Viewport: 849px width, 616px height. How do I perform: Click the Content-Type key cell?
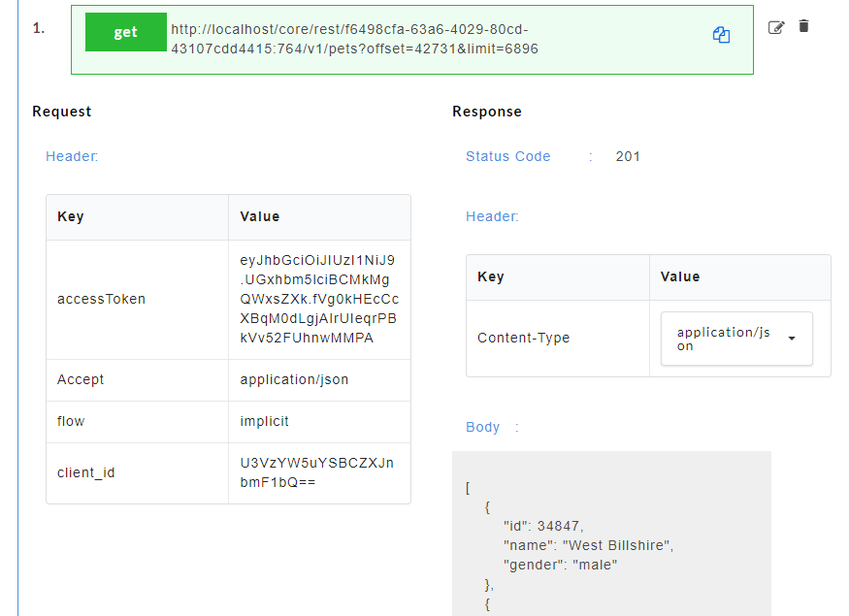(x=558, y=339)
